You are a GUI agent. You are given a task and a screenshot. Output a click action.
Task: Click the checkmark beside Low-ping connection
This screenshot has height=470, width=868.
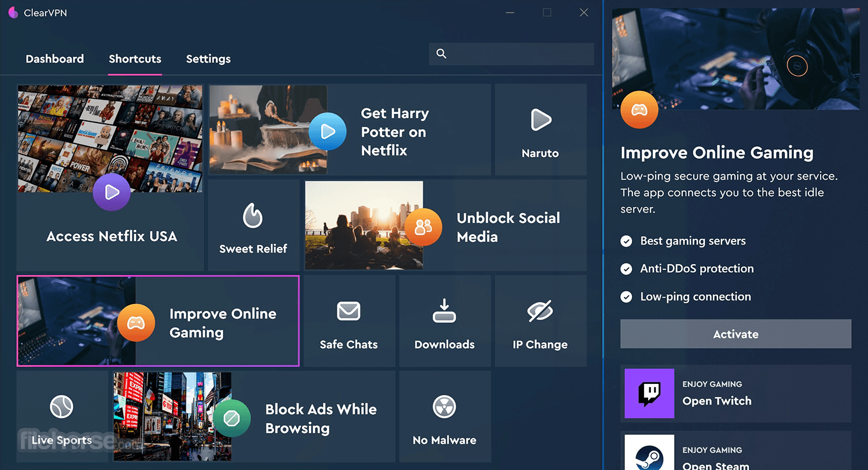626,297
